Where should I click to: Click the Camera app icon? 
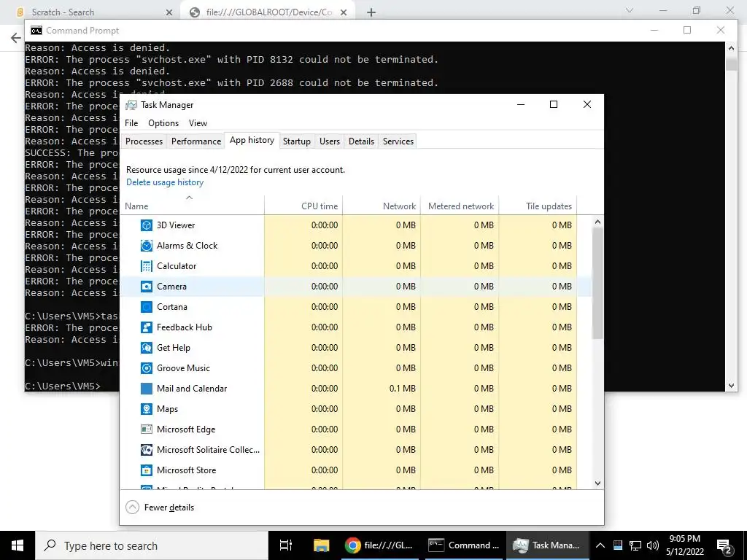[146, 286]
